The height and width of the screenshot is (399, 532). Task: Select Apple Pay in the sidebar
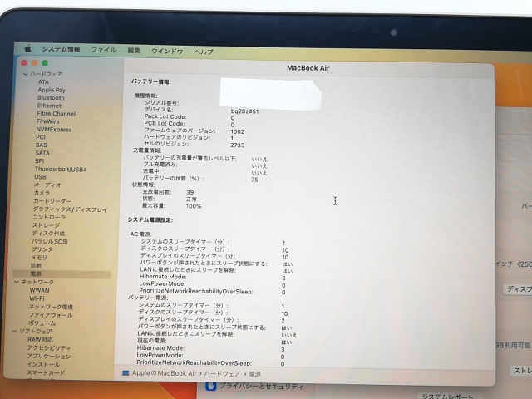(x=52, y=90)
